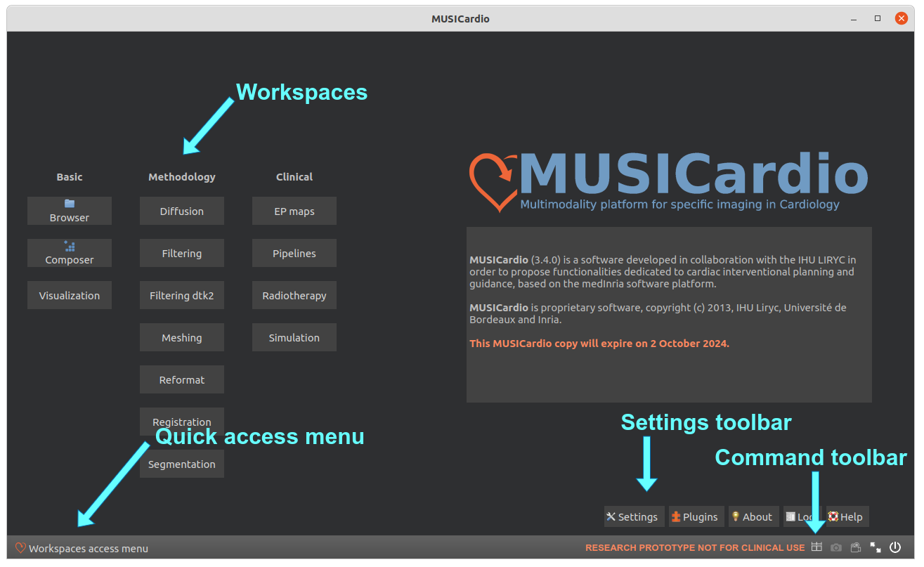
Task: Start the Segmentation workspace
Action: (182, 464)
